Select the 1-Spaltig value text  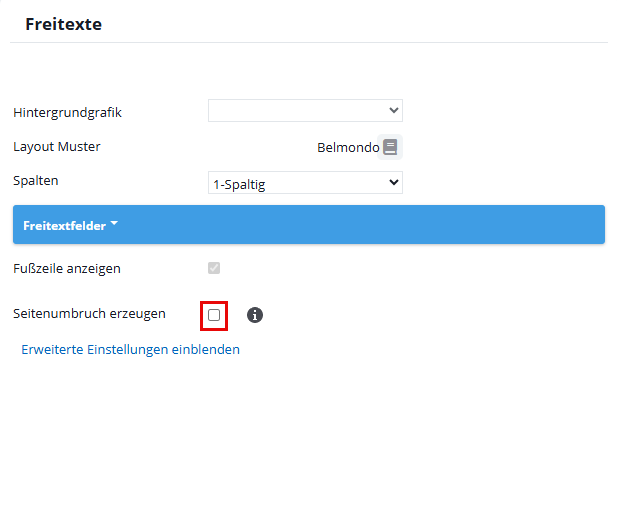tap(238, 183)
